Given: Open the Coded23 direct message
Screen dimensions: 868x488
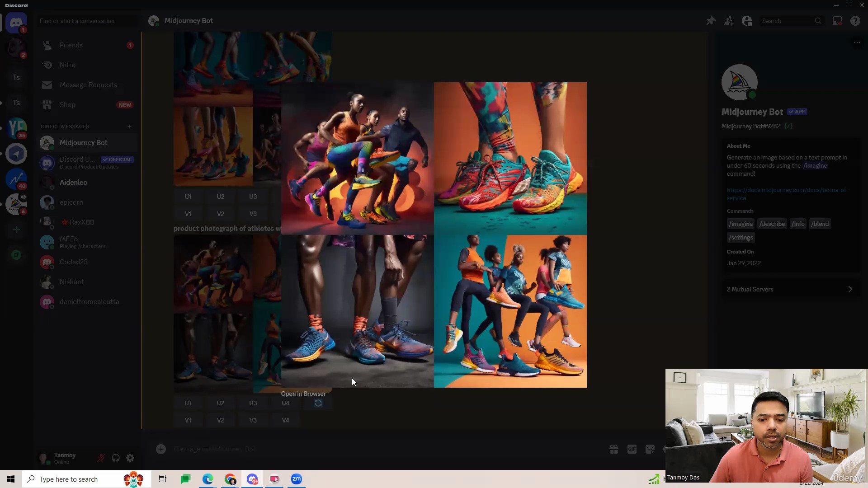Looking at the screenshot, I should coord(87,262).
